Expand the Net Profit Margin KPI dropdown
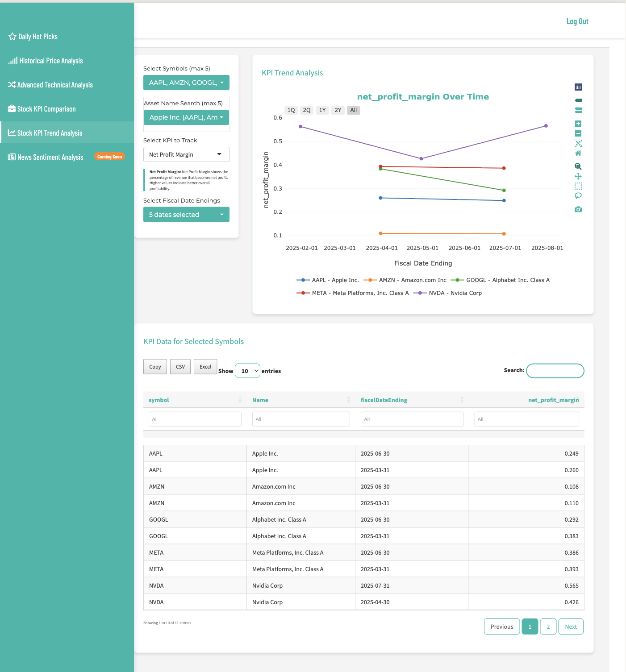Screen dimensions: 626x672 [x=186, y=154]
